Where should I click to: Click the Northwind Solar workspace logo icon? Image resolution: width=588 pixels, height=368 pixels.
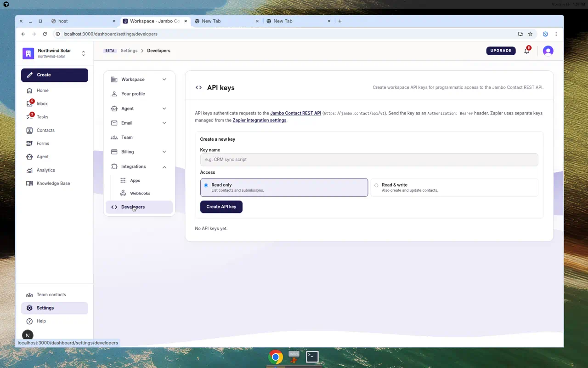pos(28,53)
